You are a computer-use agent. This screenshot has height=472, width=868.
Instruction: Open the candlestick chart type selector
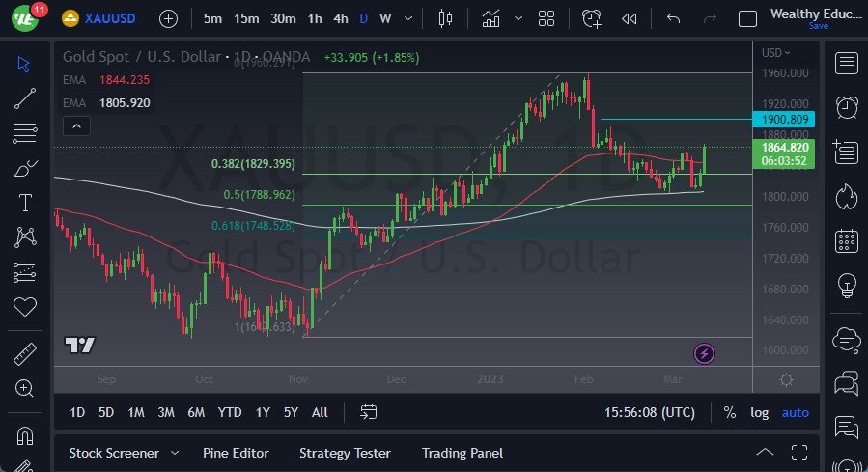coord(445,18)
